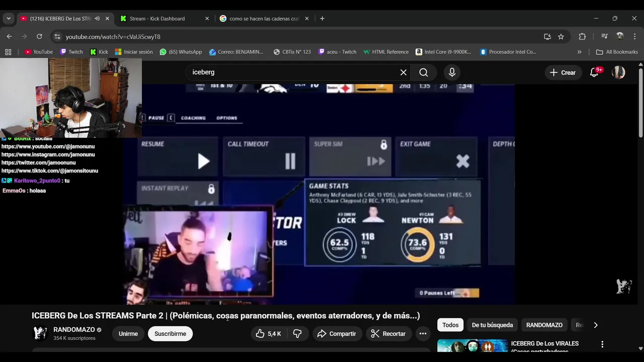Open the WhatsApp bookmark
The width and height of the screenshot is (644, 362).
[x=181, y=52]
